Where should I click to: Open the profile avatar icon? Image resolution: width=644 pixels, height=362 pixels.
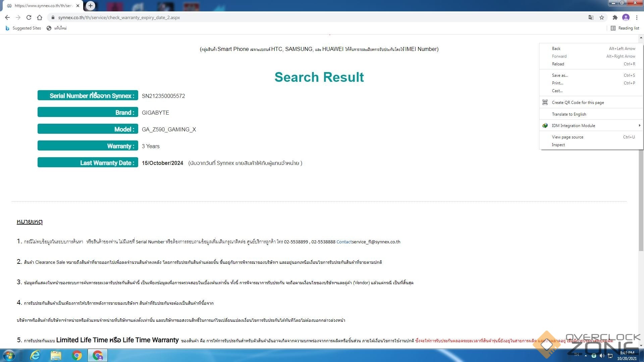(626, 17)
